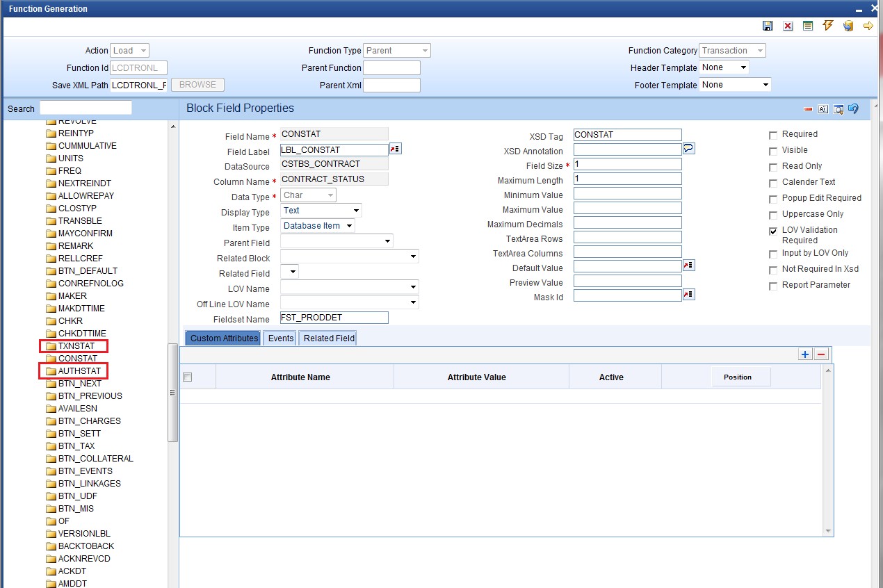Click the Fieldset Name input field
This screenshot has width=883, height=588.
[x=334, y=317]
